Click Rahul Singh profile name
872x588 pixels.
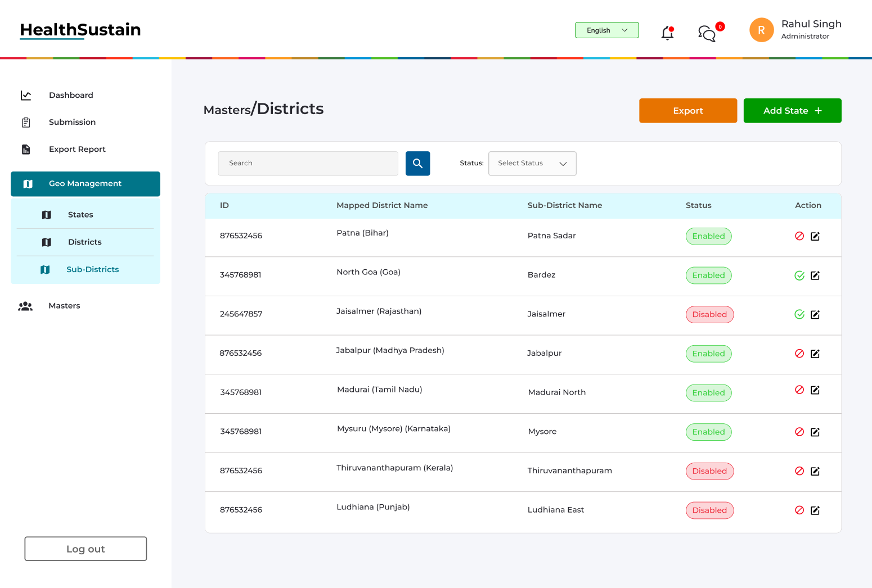[x=811, y=24]
